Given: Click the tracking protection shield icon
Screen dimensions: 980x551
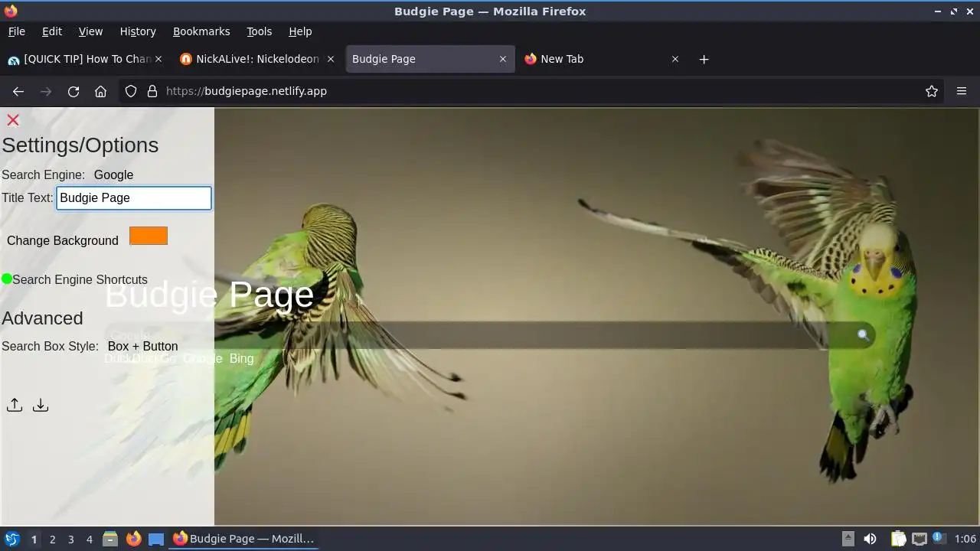Looking at the screenshot, I should pos(131,91).
